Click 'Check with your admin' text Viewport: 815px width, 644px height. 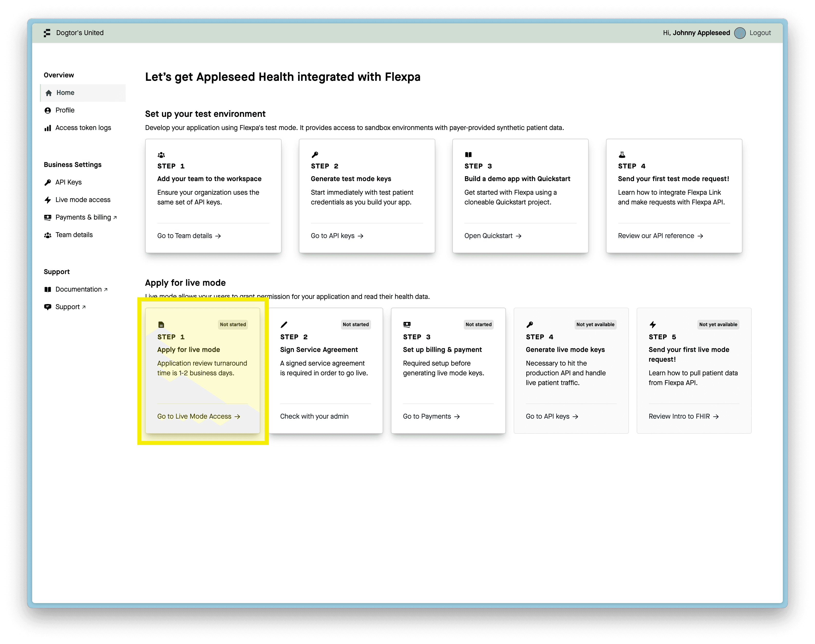click(x=314, y=417)
